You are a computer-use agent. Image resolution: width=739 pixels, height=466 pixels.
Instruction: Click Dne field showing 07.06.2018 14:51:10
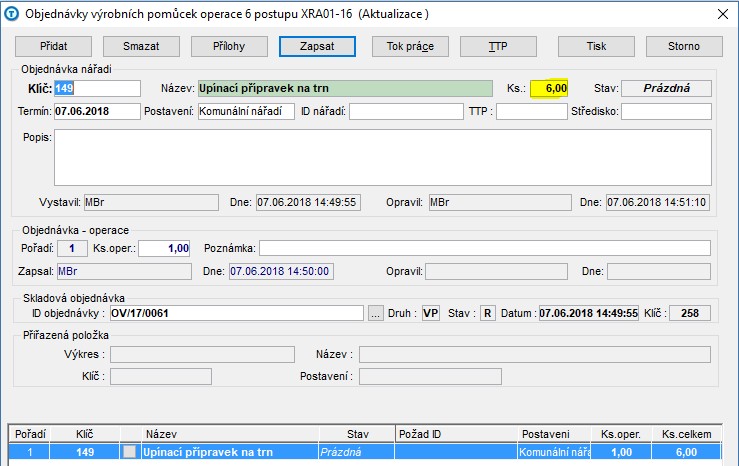658,202
